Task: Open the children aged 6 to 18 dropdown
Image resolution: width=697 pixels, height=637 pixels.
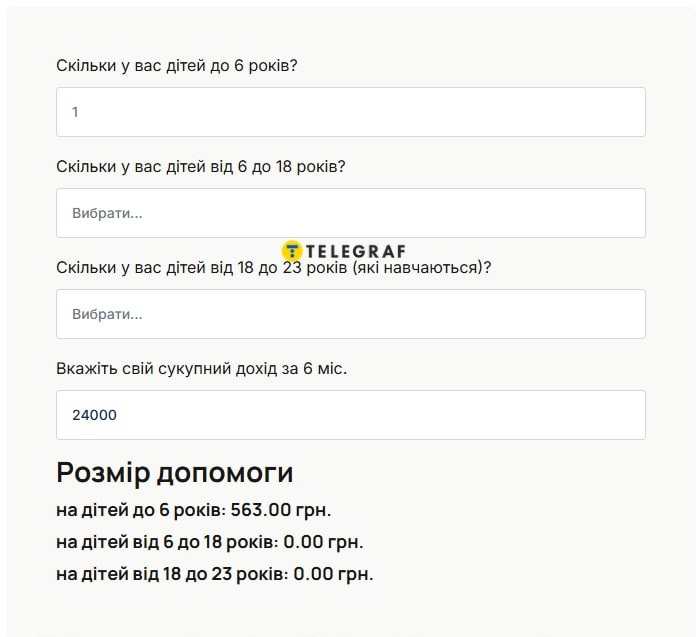Action: (x=350, y=213)
